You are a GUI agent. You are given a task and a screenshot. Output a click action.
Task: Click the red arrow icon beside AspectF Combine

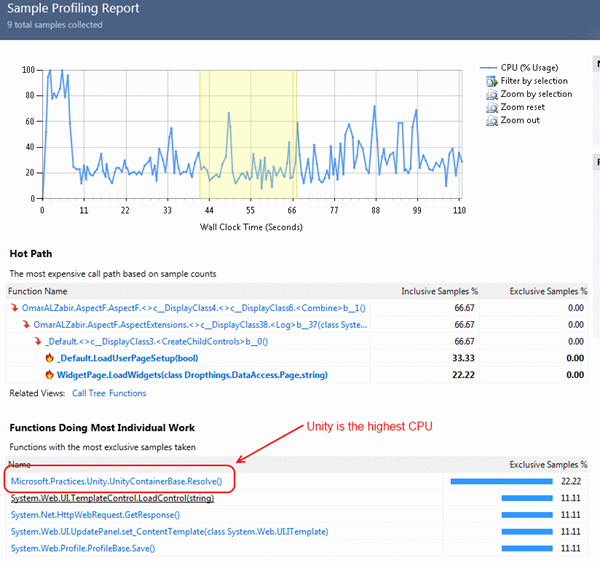[14, 307]
